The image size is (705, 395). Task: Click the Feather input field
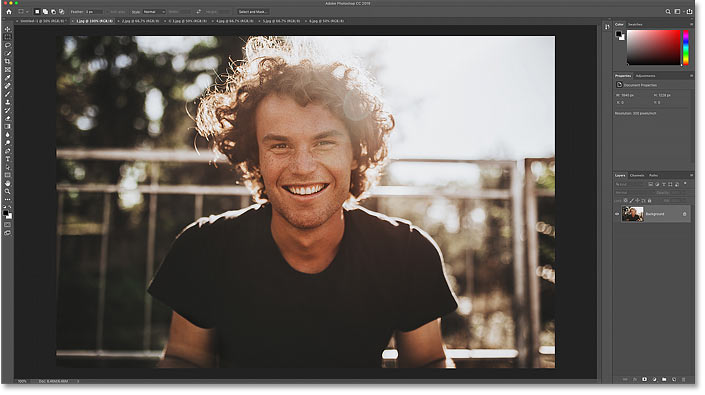point(94,12)
